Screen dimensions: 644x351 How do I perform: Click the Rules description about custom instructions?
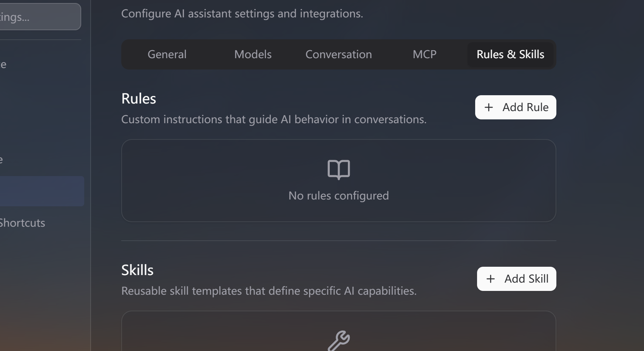273,119
